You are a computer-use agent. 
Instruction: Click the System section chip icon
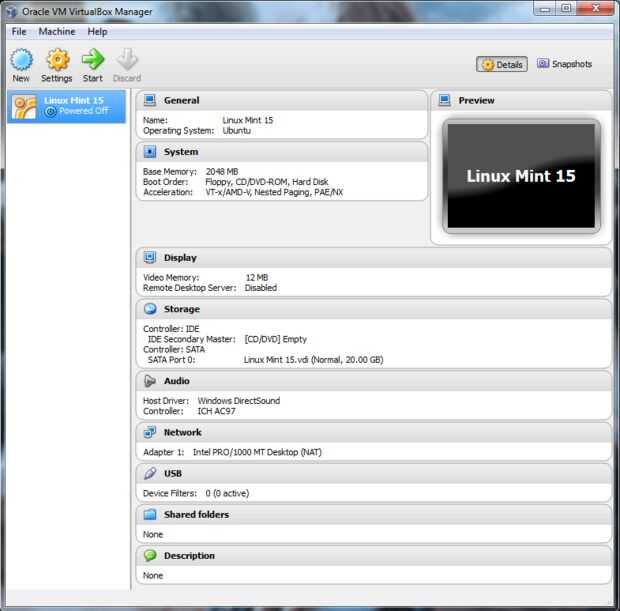point(149,151)
